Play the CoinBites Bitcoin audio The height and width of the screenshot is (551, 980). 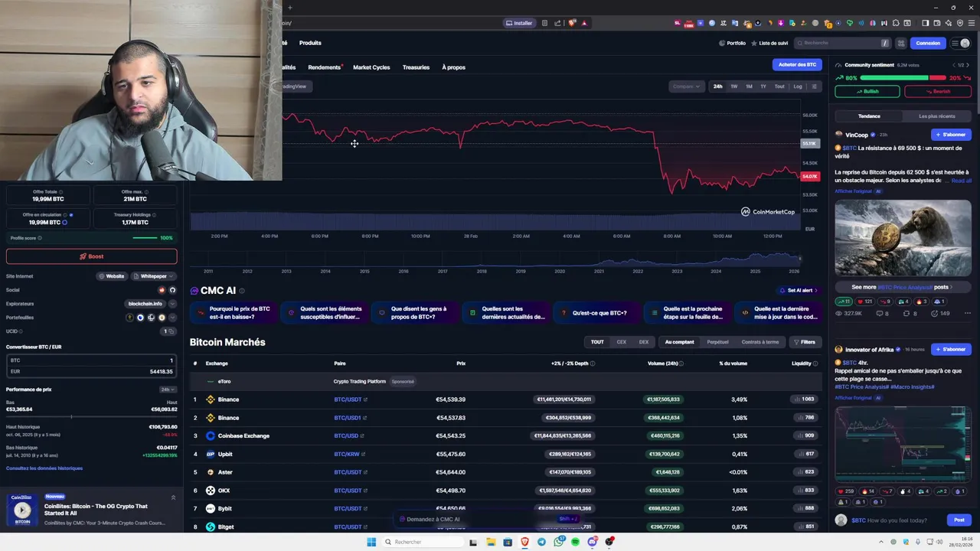point(22,510)
